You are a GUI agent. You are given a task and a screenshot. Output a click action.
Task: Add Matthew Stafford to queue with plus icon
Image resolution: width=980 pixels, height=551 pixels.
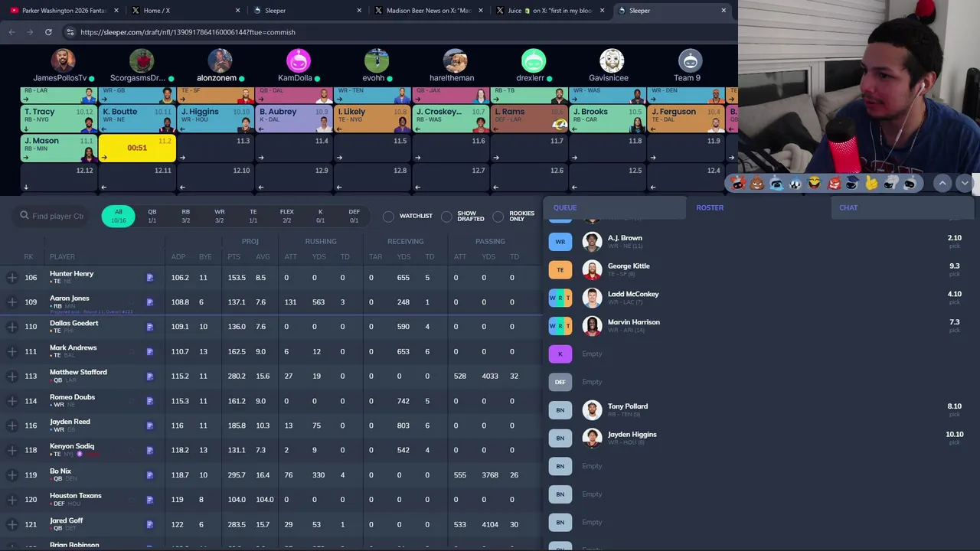[x=12, y=376]
